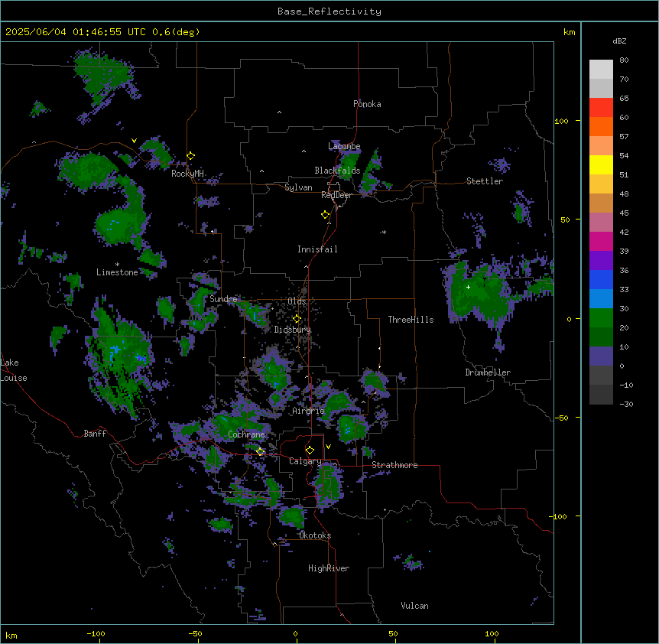Select the bright orange swatch in dBZ legend

[x=601, y=126]
